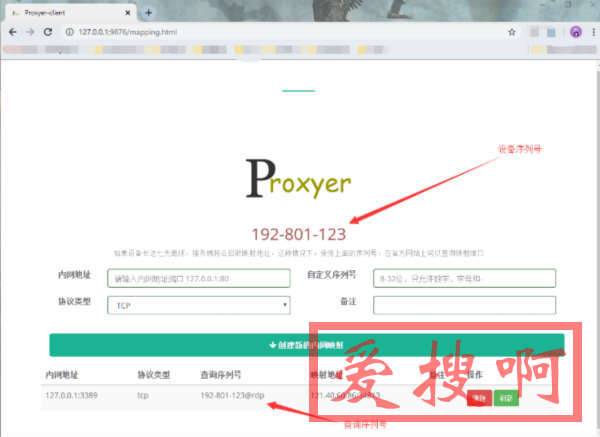
Task: Focus the 备注 input field
Action: click(464, 305)
